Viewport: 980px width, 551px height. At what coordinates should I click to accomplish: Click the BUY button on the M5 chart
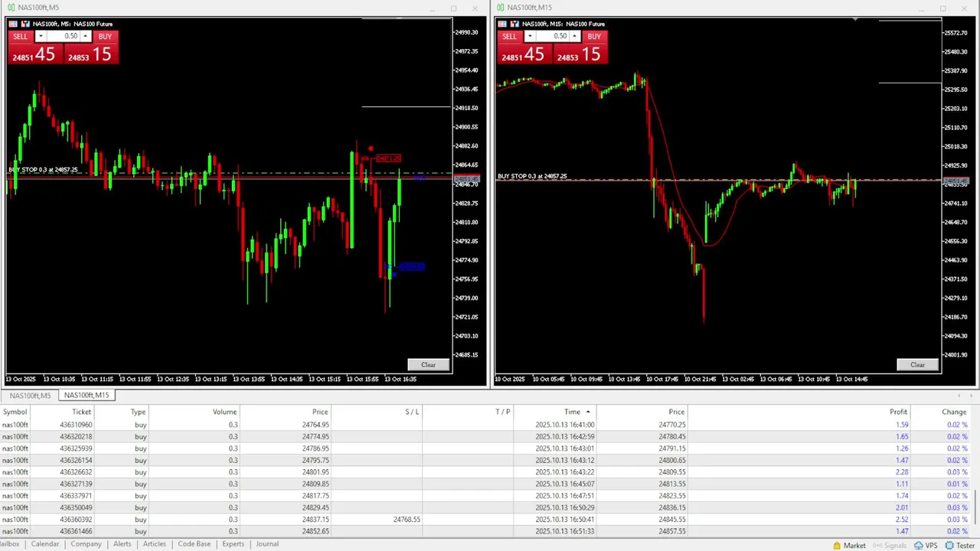[x=105, y=36]
